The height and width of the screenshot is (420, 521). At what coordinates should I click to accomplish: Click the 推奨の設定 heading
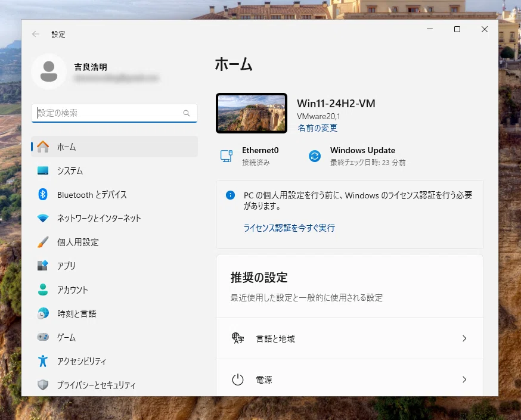(x=259, y=277)
